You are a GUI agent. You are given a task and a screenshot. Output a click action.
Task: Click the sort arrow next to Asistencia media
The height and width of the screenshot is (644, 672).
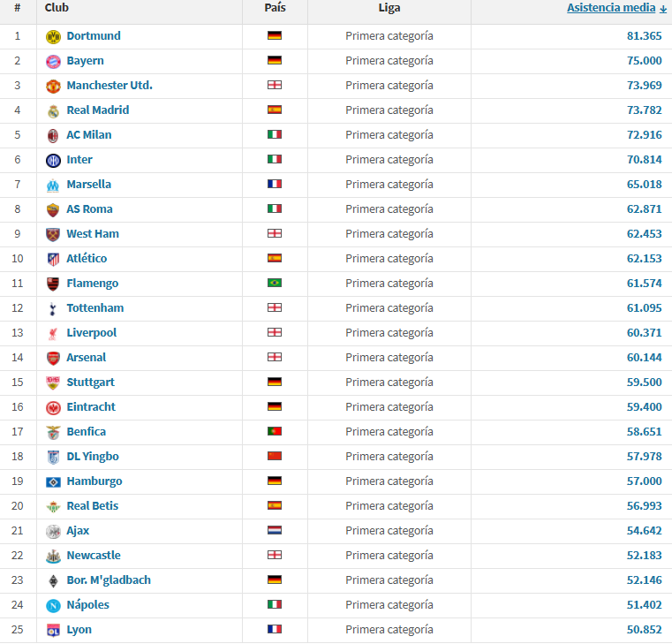tap(663, 9)
